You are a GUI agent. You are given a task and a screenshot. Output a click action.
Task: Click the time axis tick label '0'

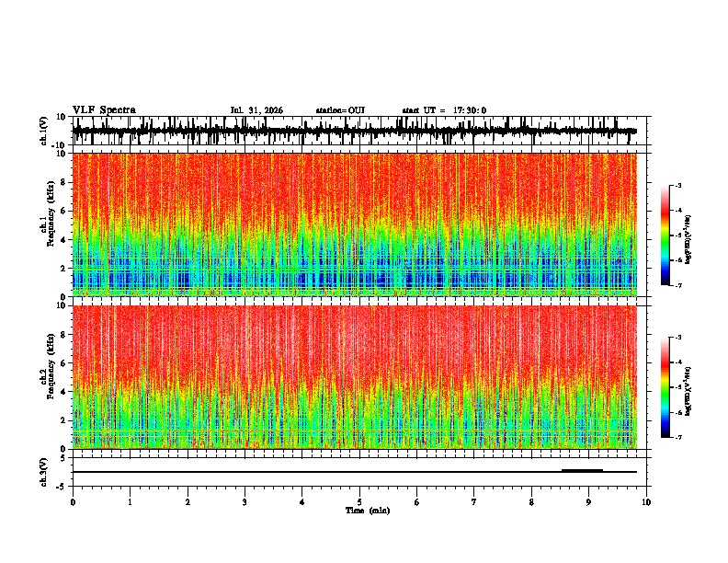click(73, 502)
